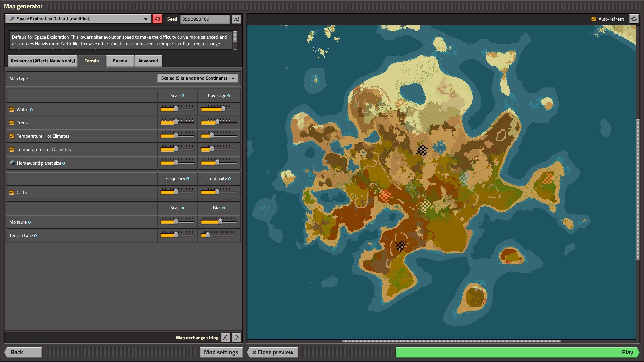The image size is (644, 362).
Task: Adjust the Terrain type bias slider
Action: pyautogui.click(x=219, y=235)
